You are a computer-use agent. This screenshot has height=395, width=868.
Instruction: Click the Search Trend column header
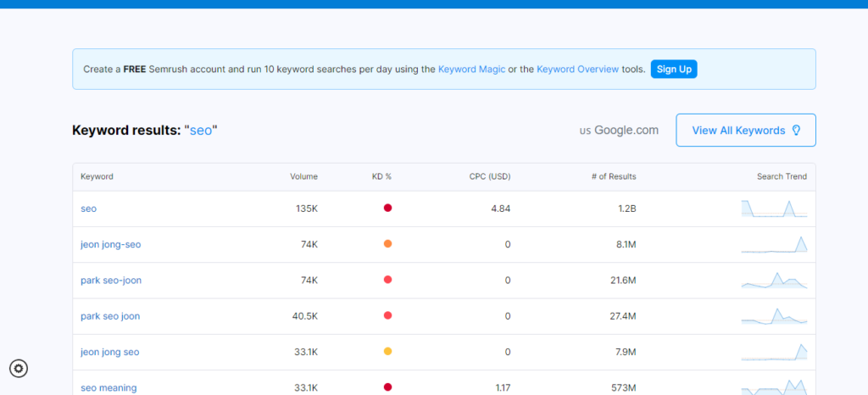pos(782,176)
